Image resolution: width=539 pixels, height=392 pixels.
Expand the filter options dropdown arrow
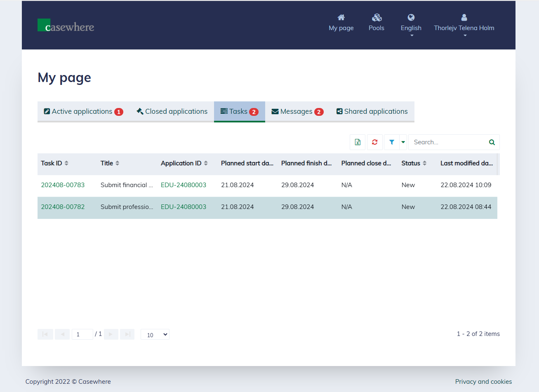(403, 142)
